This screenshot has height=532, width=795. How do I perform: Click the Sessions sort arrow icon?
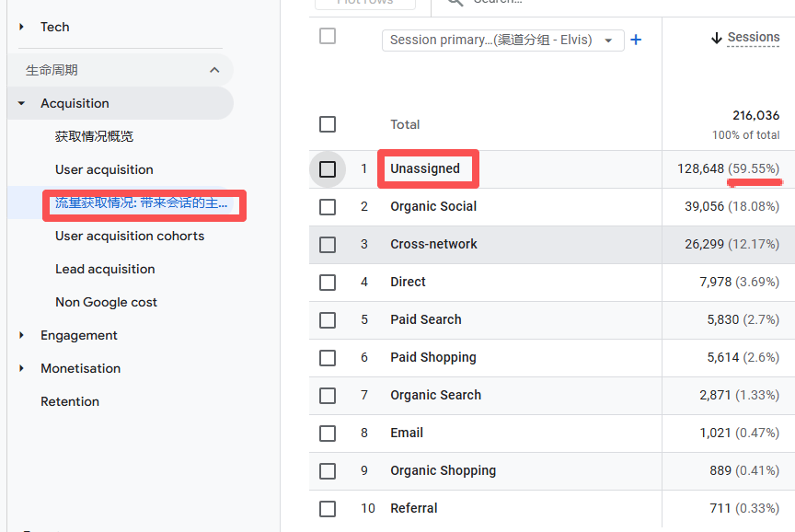717,38
